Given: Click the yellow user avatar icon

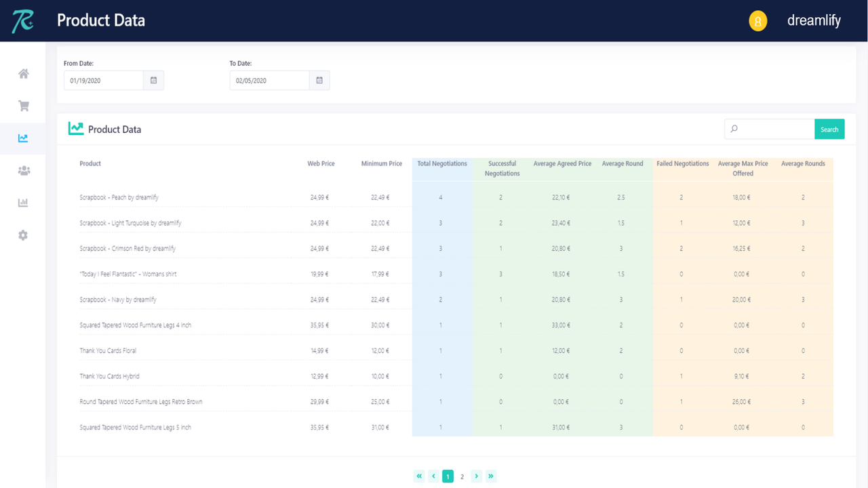Looking at the screenshot, I should (757, 21).
